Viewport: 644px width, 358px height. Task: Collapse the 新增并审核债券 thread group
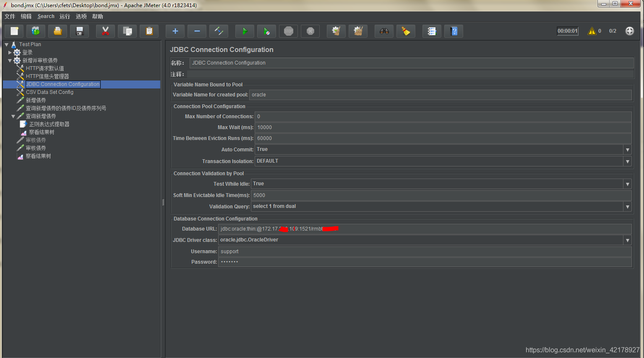(x=10, y=60)
